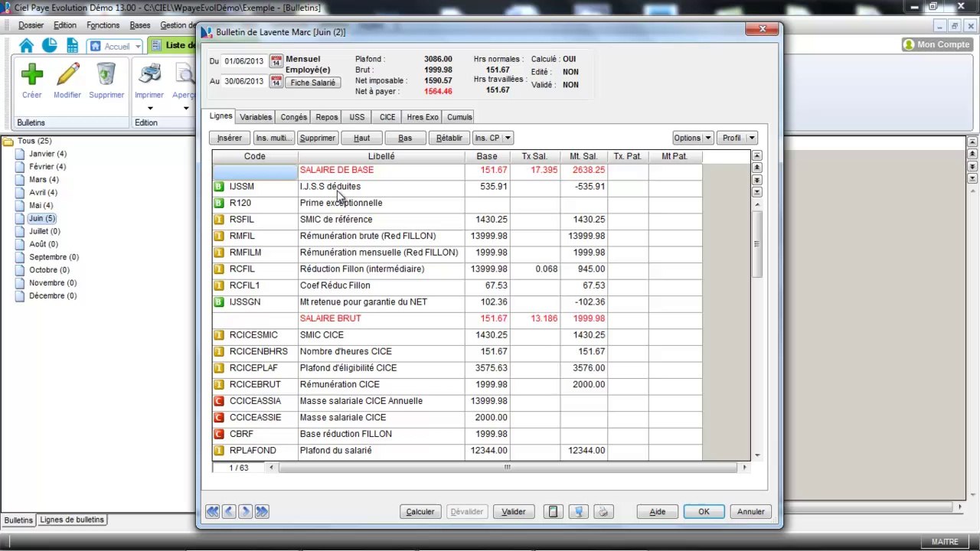Go to first bulletin with double-left arrow
This screenshot has width=980, height=551.
click(212, 512)
